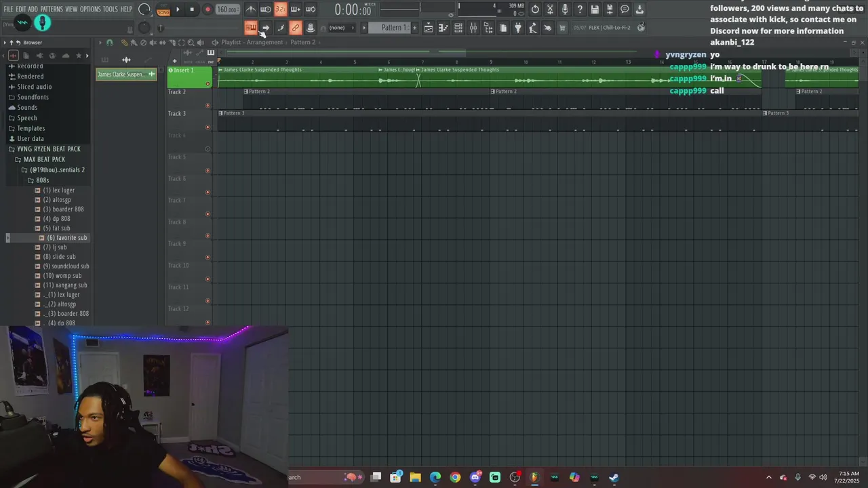
Task: Open the PATTERNS menu
Action: 52,9
